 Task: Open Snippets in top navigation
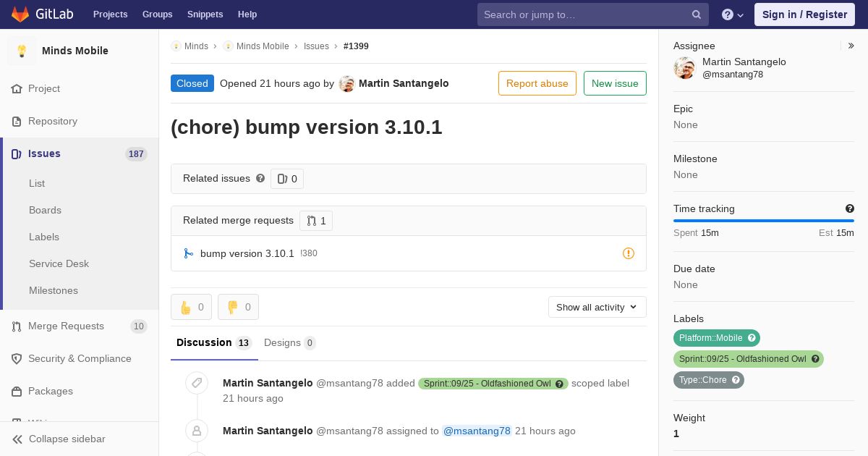[205, 14]
